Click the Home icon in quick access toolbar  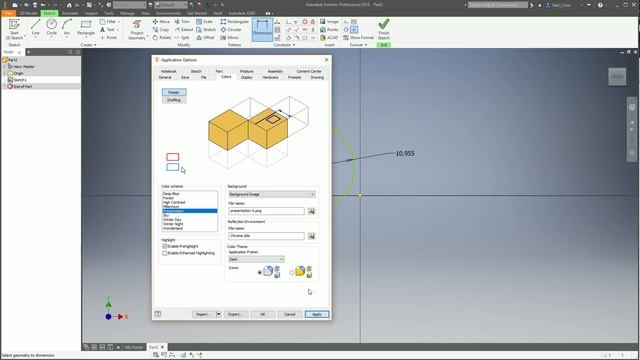69,5
